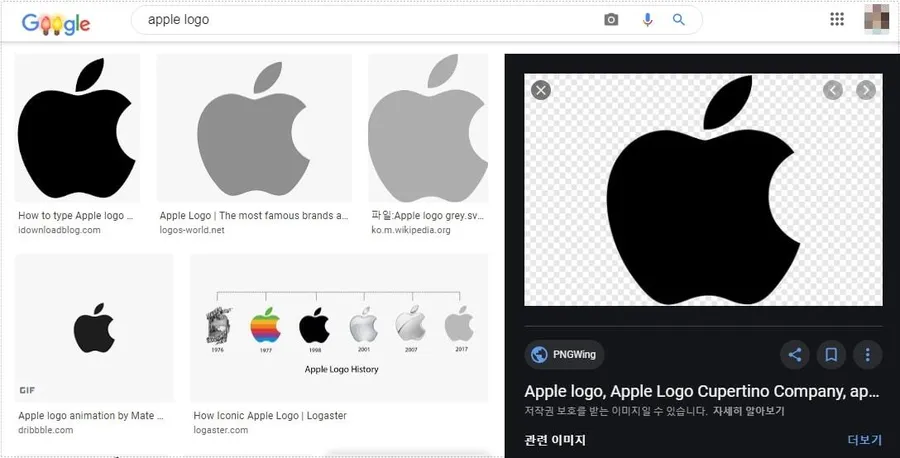This screenshot has height=458, width=900.
Task: Open 'Apple Logo | The most famous brands' link
Action: [254, 216]
